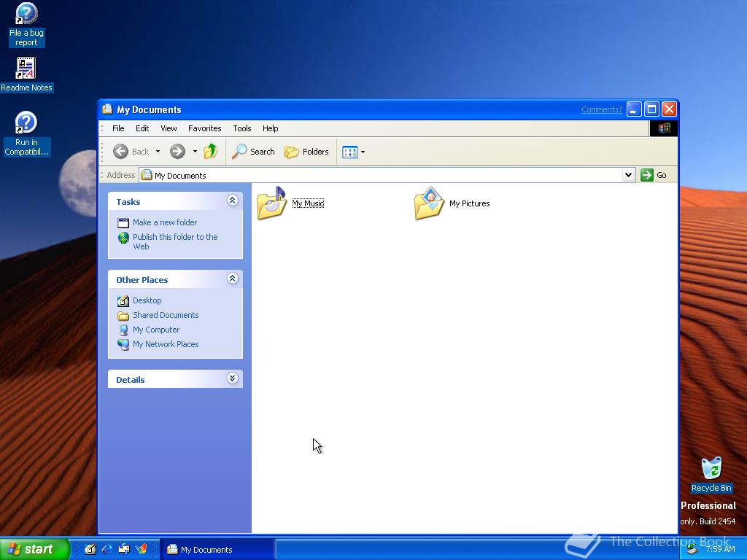
Task: Select the Run in Compatibility desktop shortcut
Action: pyautogui.click(x=26, y=134)
